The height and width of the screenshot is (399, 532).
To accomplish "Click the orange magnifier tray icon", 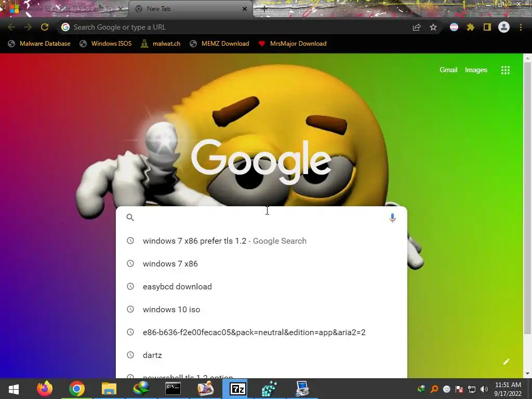I will pos(434,389).
